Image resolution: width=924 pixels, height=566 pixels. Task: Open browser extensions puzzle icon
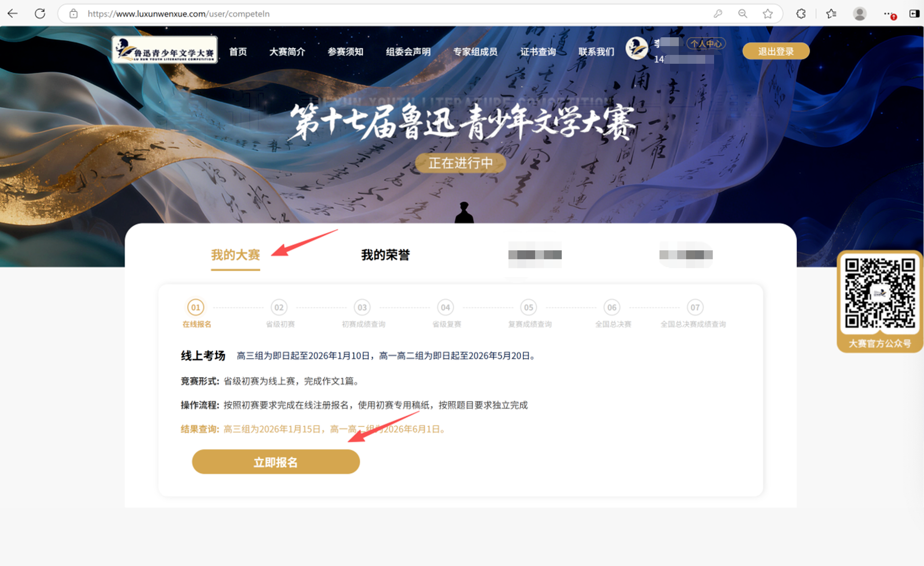pos(801,14)
